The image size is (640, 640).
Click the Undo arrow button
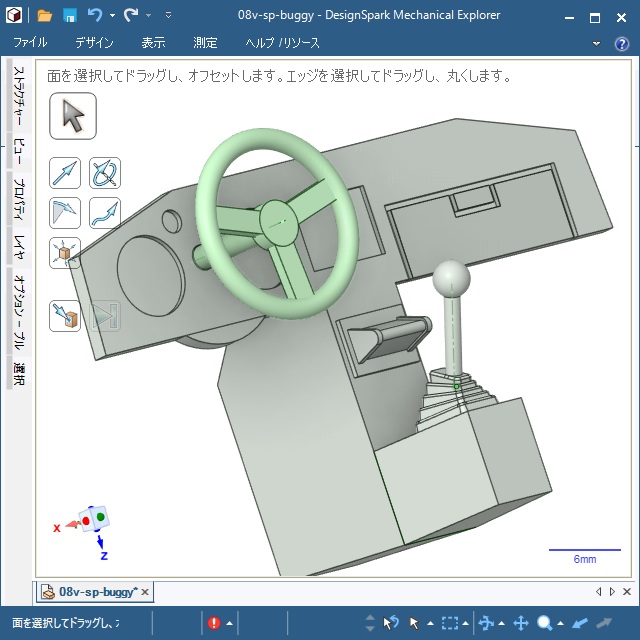94,16
